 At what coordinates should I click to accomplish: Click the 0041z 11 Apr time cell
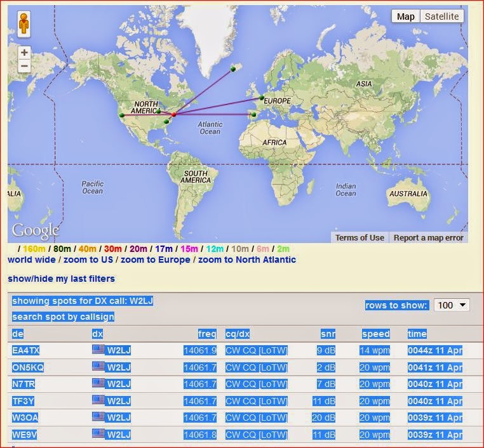point(435,367)
